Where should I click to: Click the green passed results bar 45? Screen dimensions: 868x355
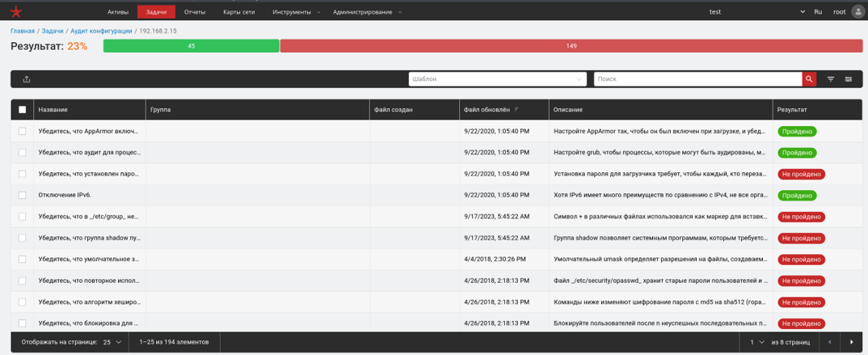[x=191, y=46]
